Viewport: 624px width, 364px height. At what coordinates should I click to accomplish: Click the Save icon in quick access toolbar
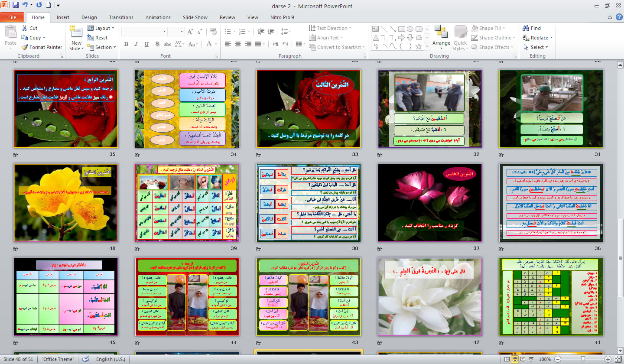[16, 6]
